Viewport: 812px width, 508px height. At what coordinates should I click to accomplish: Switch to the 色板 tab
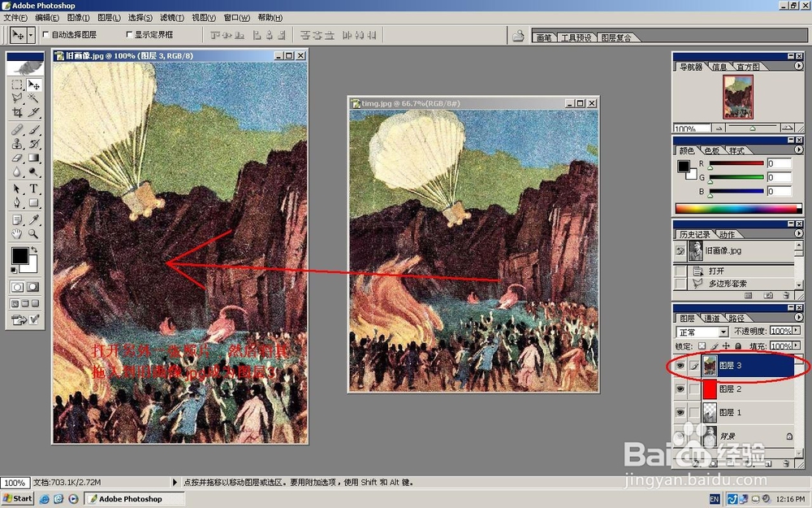coord(711,150)
